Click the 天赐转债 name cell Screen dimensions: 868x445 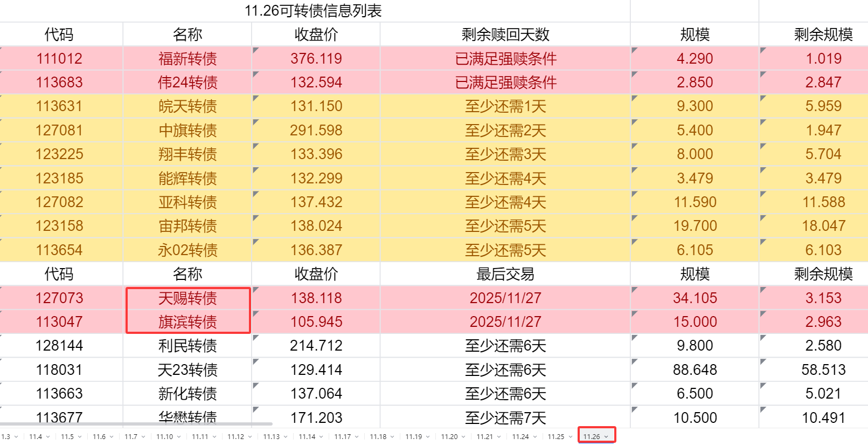(188, 298)
